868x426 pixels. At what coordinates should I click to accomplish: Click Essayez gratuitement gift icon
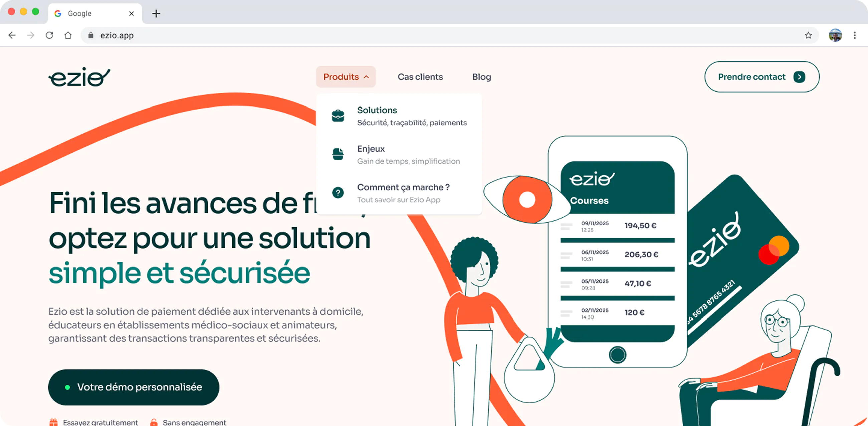(x=53, y=422)
